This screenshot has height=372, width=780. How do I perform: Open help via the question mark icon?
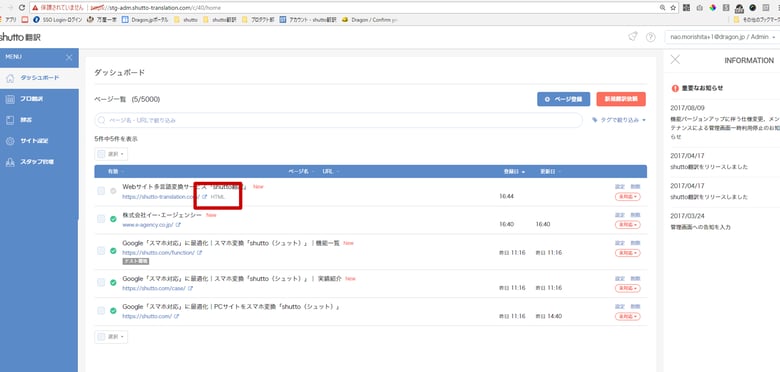[x=650, y=37]
